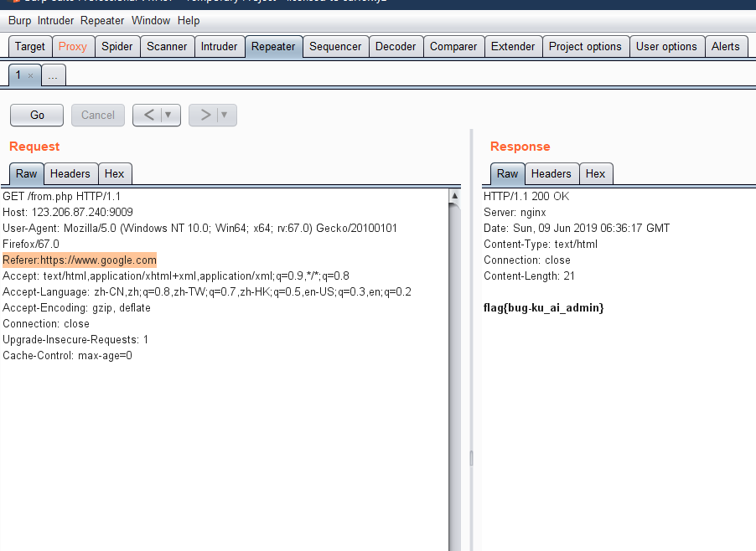Open the Help menu
The height and width of the screenshot is (551, 756).
[189, 20]
